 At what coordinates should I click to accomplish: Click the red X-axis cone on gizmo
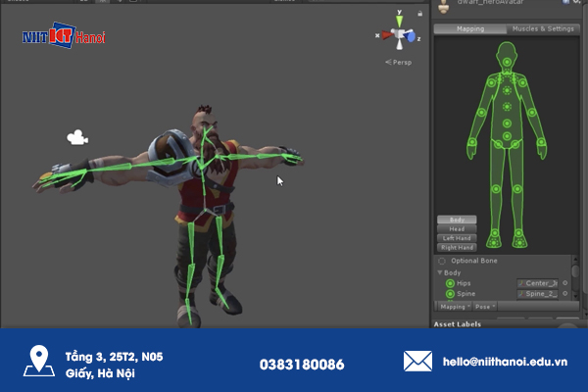pos(383,37)
